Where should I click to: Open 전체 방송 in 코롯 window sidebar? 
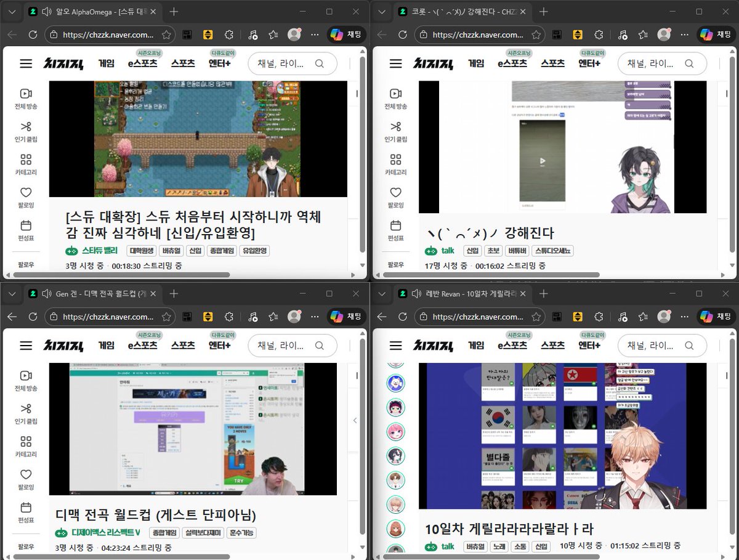click(395, 99)
